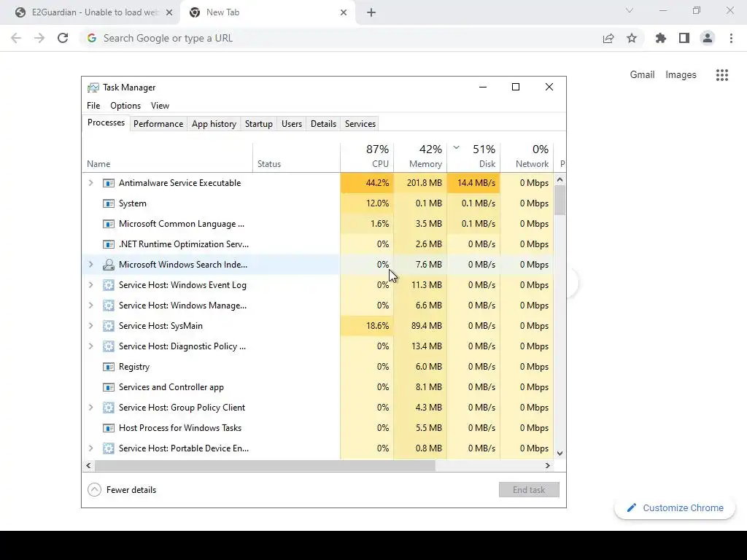Open the Chrome side panel icon

tap(684, 38)
